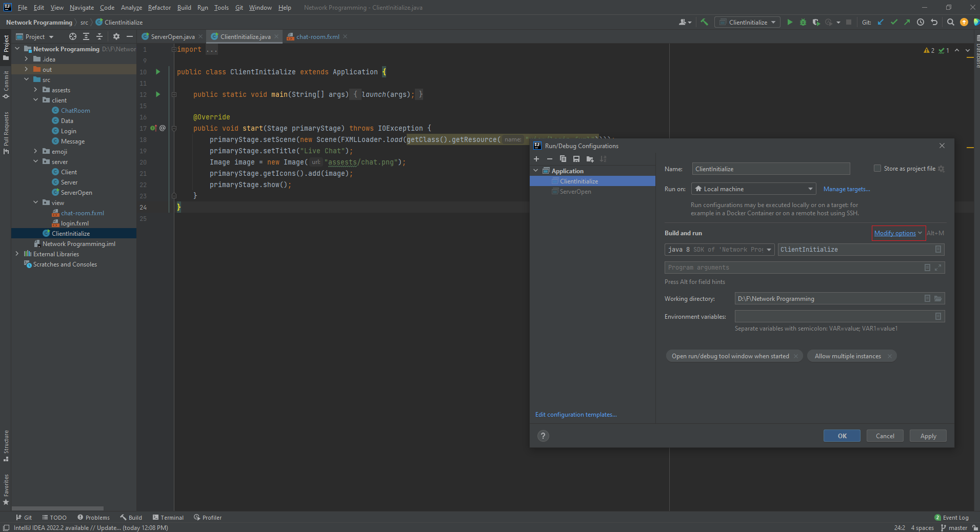Build project with hammer icon
This screenshot has width=980, height=532.
coord(705,22)
